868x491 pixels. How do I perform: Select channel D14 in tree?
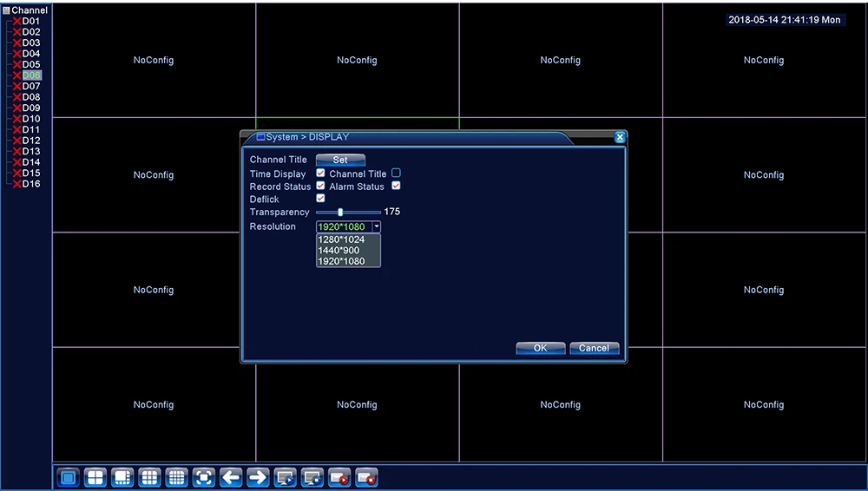(x=31, y=162)
